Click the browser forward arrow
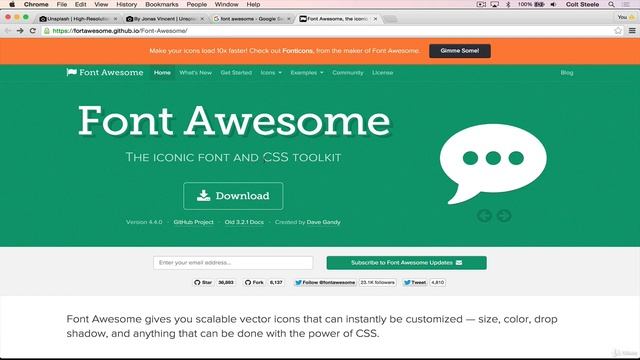The height and width of the screenshot is (360, 640). (x=20, y=31)
